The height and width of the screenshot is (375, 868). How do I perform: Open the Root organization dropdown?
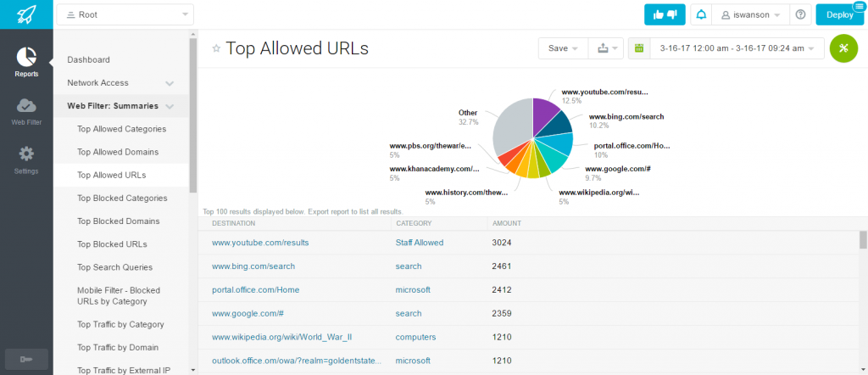[125, 15]
